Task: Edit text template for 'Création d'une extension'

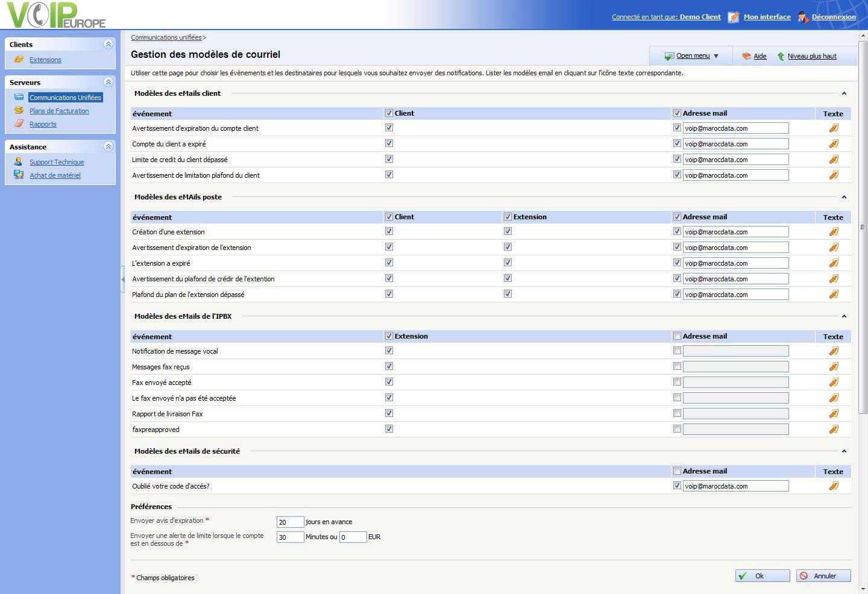Action: click(x=834, y=232)
